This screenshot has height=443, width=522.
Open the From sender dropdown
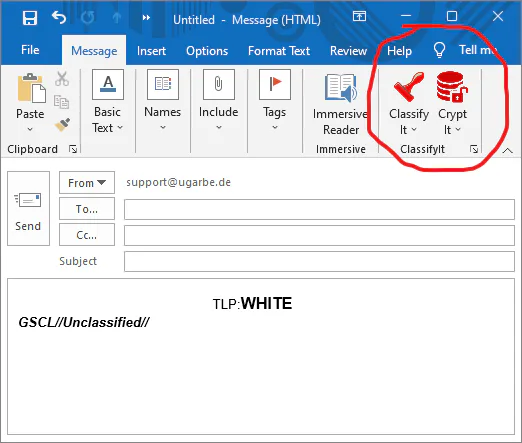pos(87,183)
